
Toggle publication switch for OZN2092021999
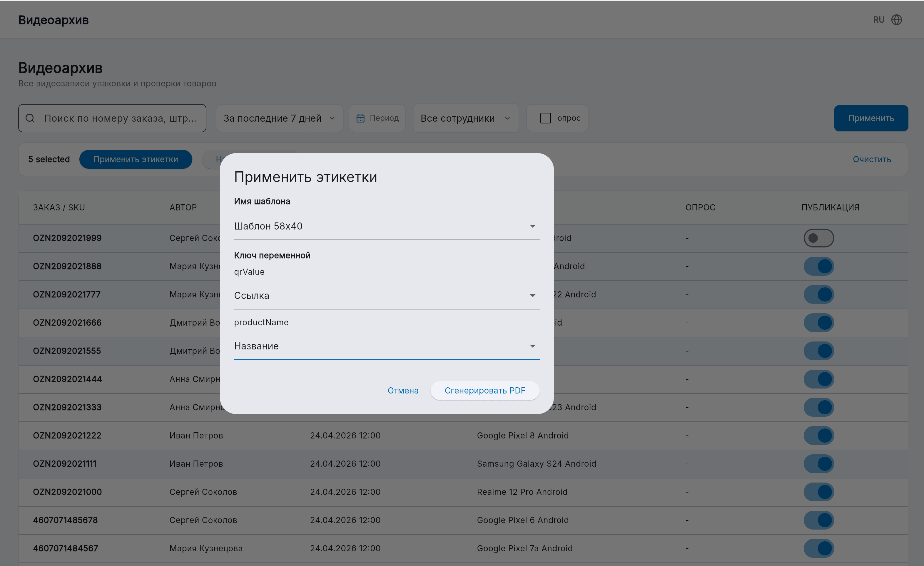819,238
